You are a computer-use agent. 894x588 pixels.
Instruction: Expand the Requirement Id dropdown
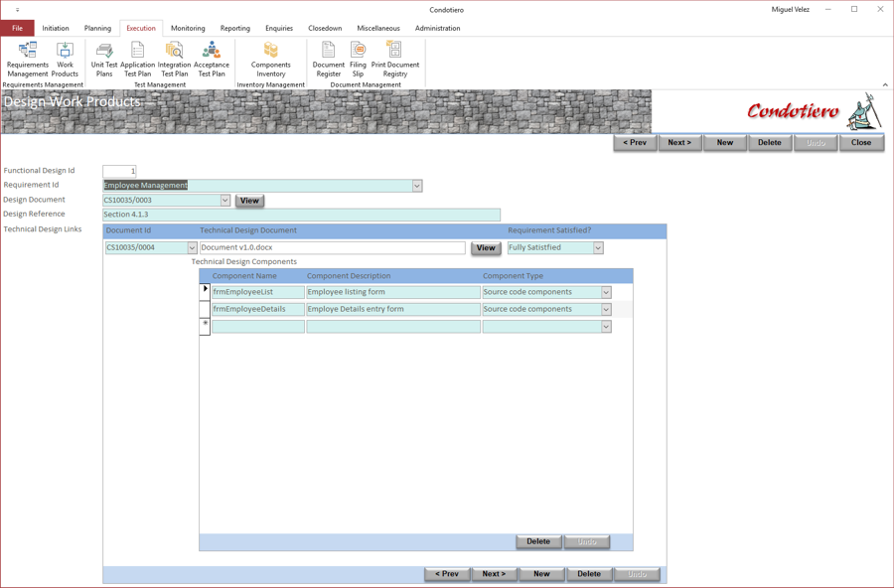(417, 186)
